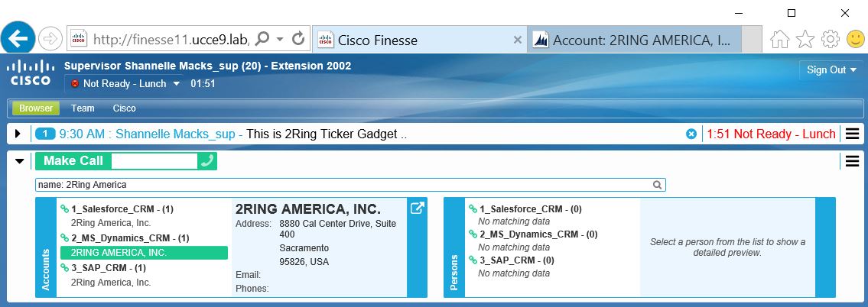Switch to the Team tab
Image resolution: width=868 pixels, height=307 pixels.
click(83, 108)
